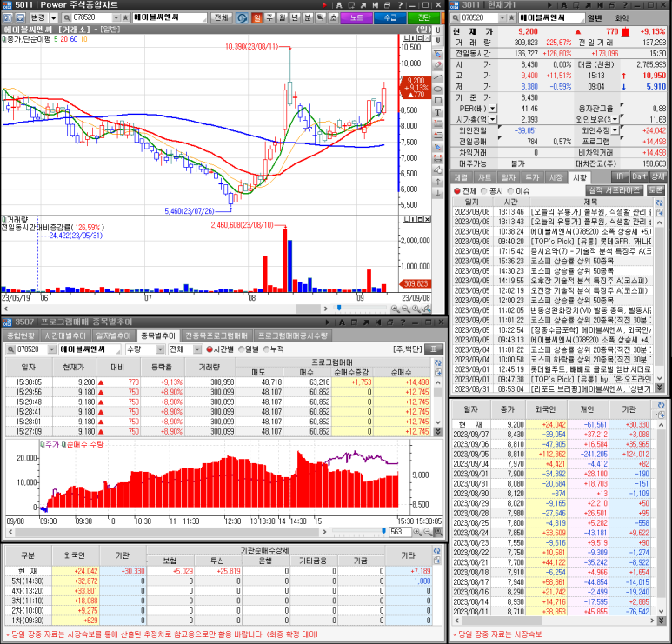
Task: Switch to the 체결 tab
Action: pyautogui.click(x=461, y=177)
